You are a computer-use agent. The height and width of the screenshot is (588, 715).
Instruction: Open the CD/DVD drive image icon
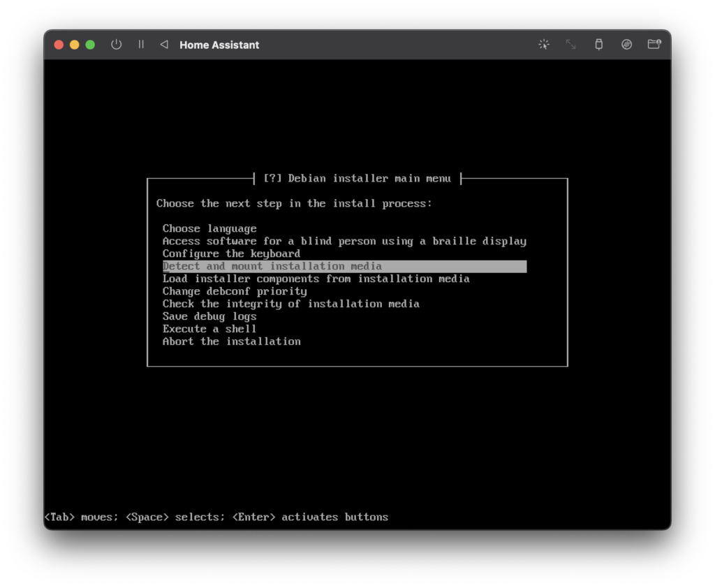(626, 44)
